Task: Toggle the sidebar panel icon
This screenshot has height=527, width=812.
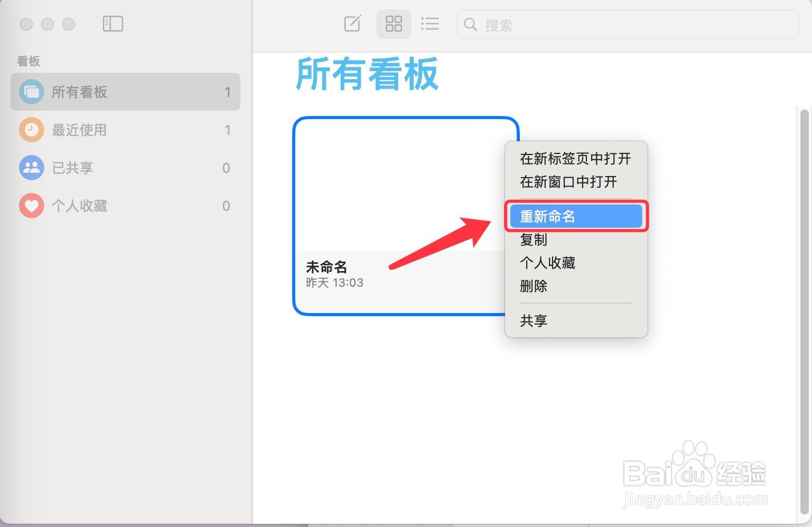Action: (113, 24)
